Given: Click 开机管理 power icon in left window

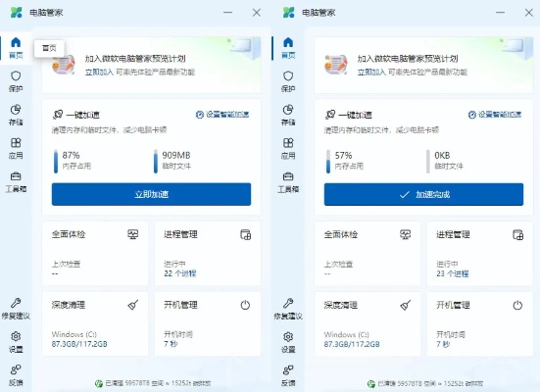Looking at the screenshot, I should click(245, 305).
